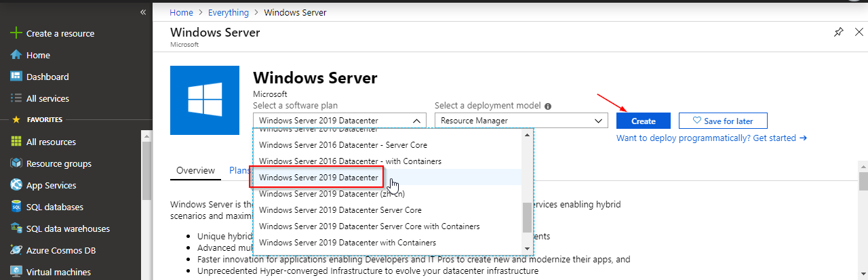Screen dimensions: 868x280
Task: Open the Resource Manager deployment model dropdown
Action: [521, 121]
